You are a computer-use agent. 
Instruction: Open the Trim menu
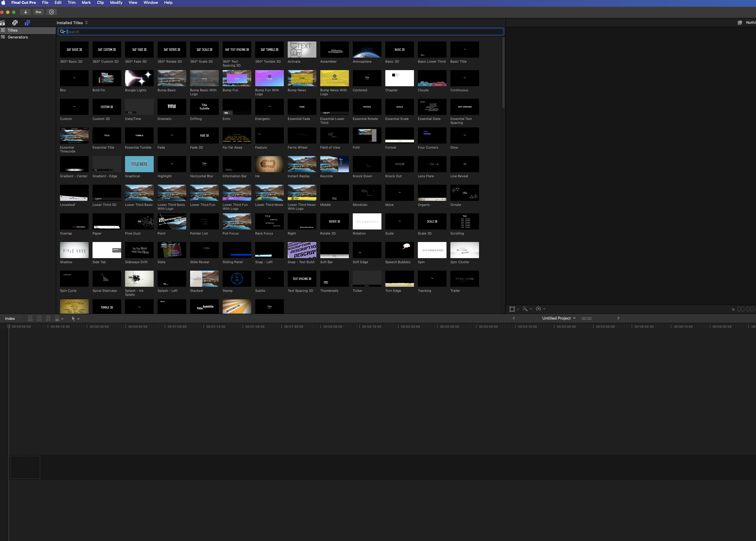pos(72,3)
